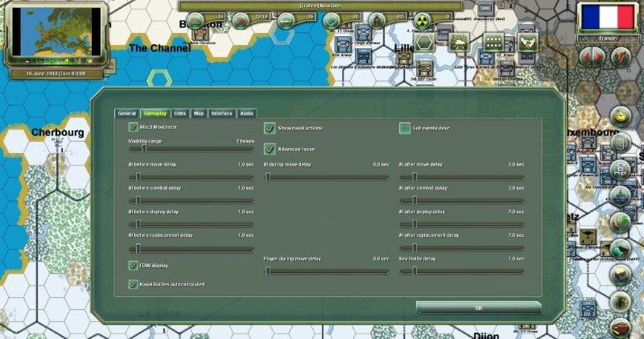The image size is (644, 339).
Task: Click the handshake diplomacy overlay button
Action: [x=528, y=42]
